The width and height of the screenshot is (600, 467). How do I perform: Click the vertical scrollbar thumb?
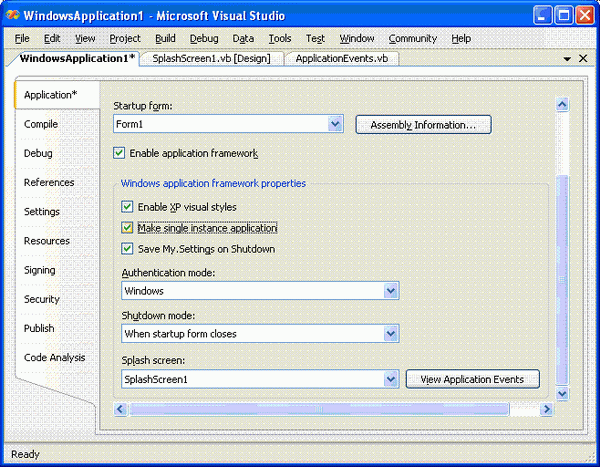click(562, 280)
